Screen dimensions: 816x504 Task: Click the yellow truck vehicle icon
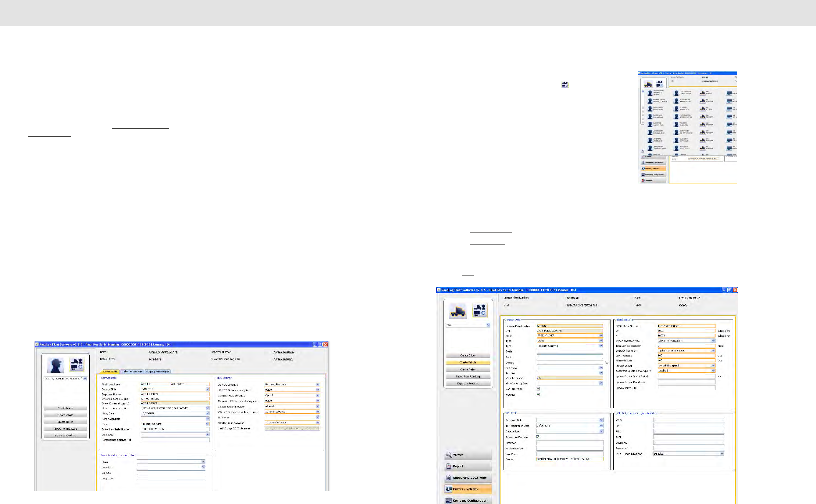click(458, 311)
